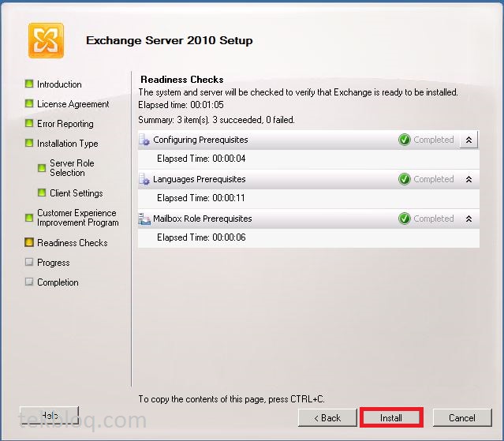Click the Exchange Server orange logo icon
This screenshot has width=504, height=441.
[46, 40]
